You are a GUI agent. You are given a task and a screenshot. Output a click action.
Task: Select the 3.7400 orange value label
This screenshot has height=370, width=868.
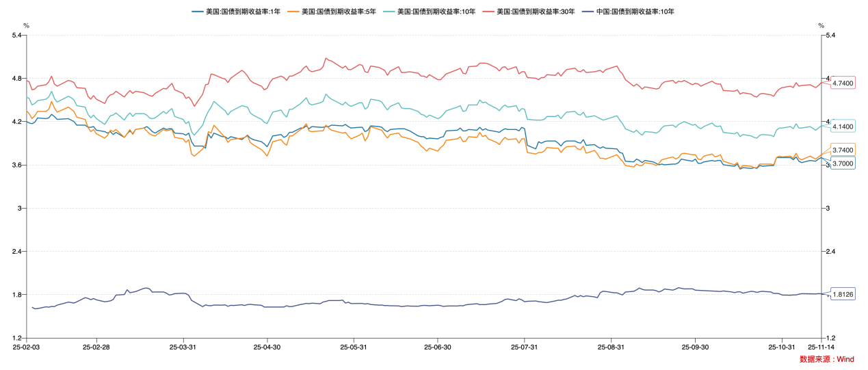coord(843,150)
